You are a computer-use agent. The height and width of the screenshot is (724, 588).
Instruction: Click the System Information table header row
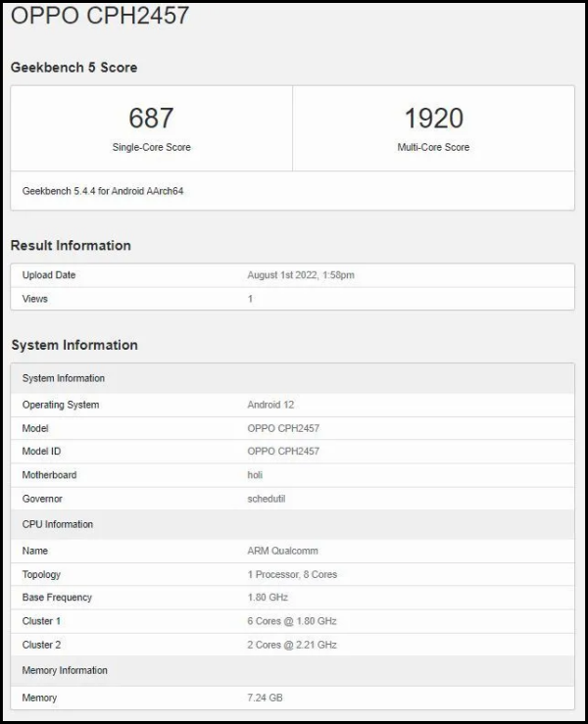point(292,378)
